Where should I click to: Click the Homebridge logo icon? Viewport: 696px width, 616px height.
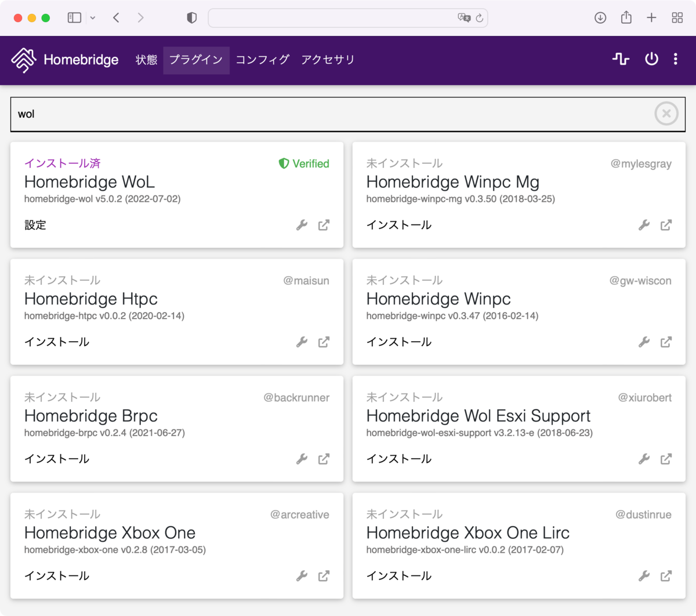tap(24, 60)
